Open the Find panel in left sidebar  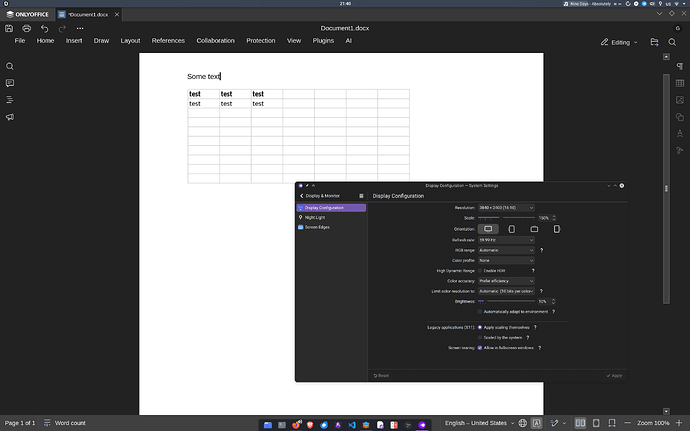pos(10,66)
